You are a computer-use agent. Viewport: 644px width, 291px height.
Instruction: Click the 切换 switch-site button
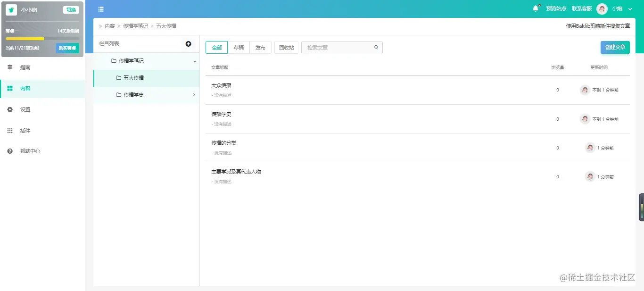[x=71, y=10]
